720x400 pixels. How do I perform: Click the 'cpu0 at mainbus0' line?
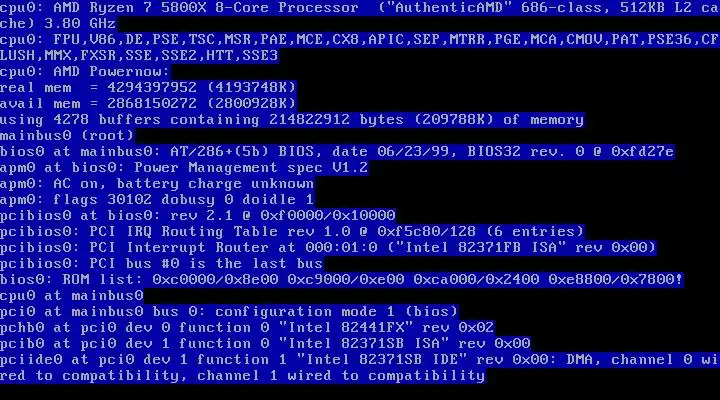(x=72, y=296)
